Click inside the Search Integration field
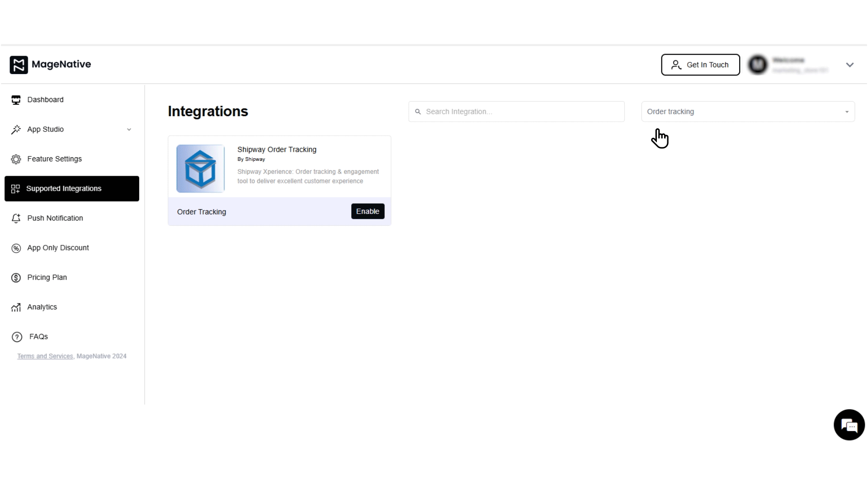 pyautogui.click(x=515, y=111)
